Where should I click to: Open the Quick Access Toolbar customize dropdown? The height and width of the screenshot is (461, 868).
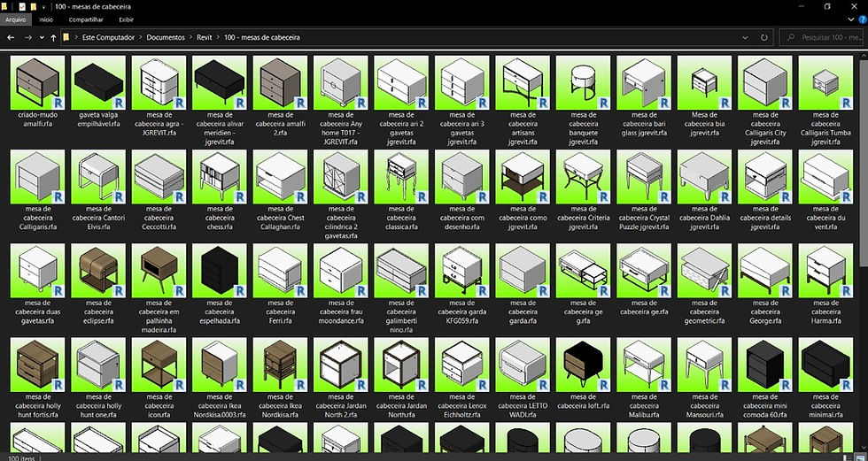click(43, 6)
